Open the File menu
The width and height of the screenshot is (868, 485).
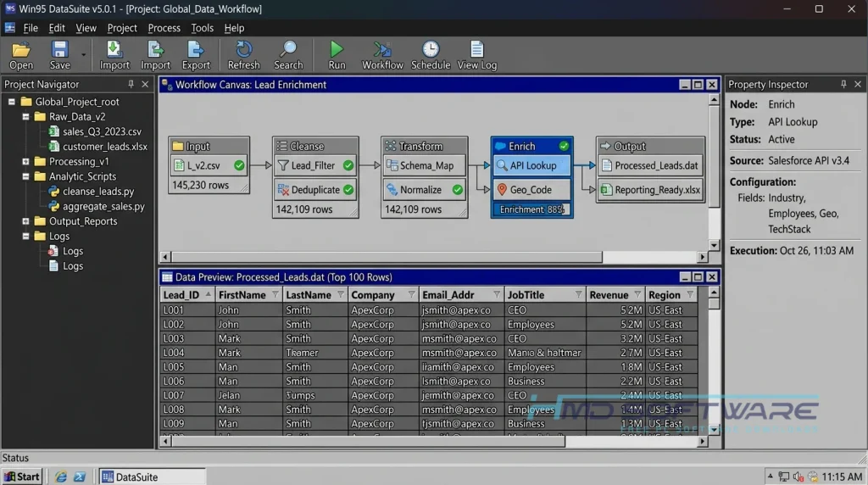[x=31, y=28]
